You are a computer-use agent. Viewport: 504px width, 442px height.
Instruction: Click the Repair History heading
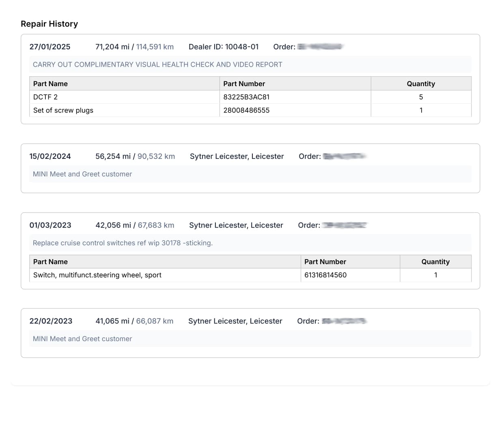click(49, 24)
